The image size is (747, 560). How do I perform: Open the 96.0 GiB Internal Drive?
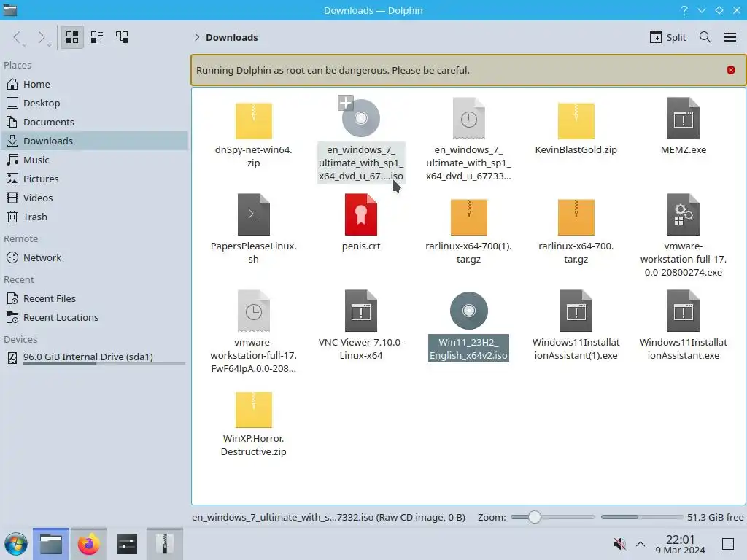click(94, 357)
